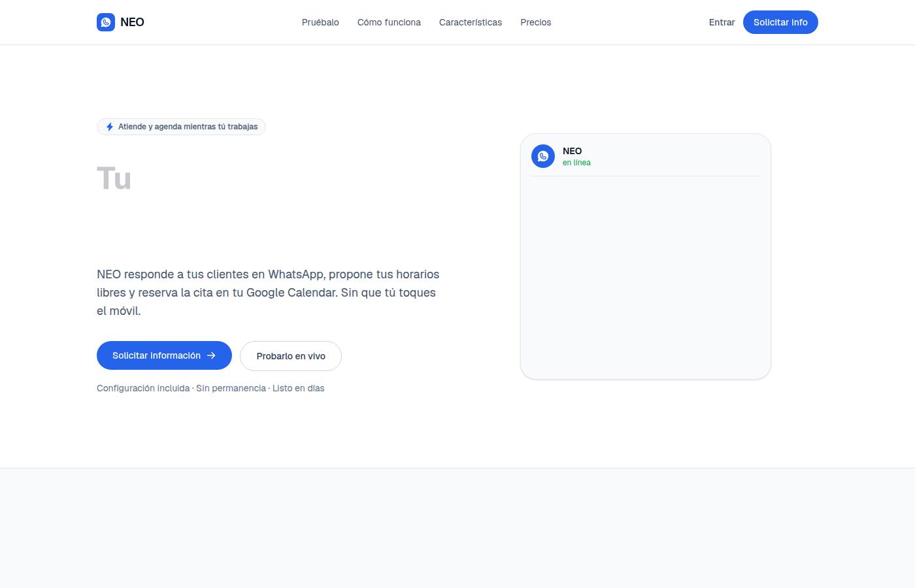Click the 'Listo en días' text

click(298, 388)
